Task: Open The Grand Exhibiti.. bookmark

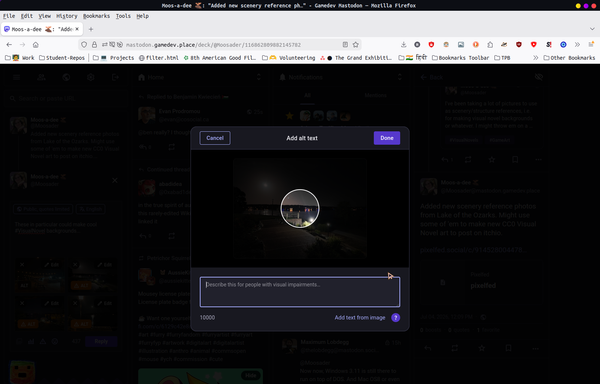Action: [356, 58]
